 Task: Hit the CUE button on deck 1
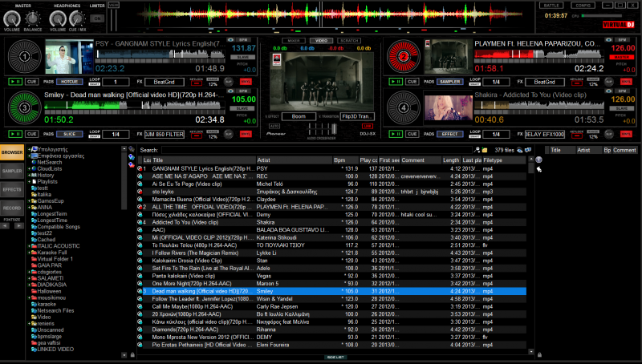[x=31, y=82]
